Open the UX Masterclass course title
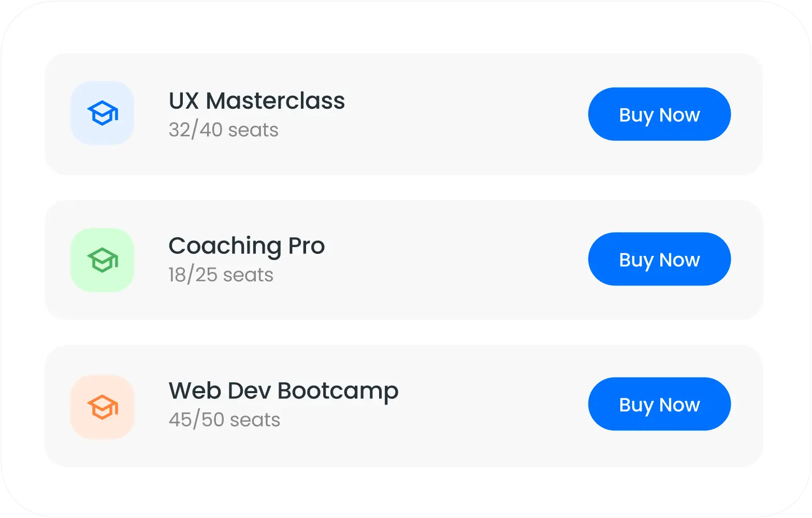 tap(256, 101)
